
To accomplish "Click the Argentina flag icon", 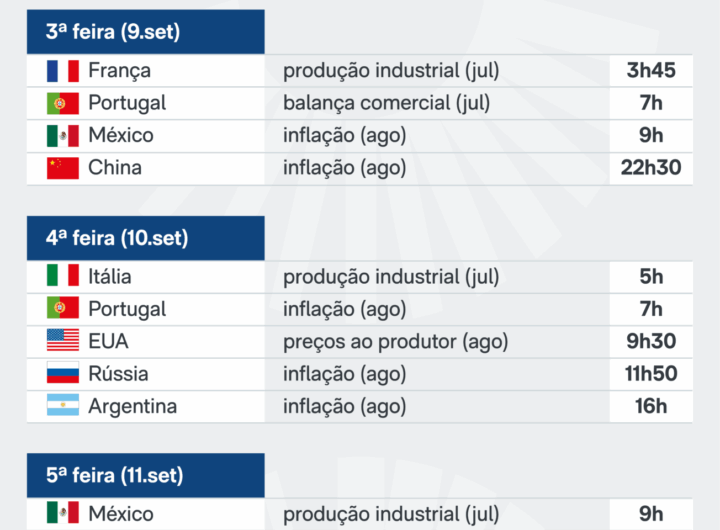I will 62,406.
